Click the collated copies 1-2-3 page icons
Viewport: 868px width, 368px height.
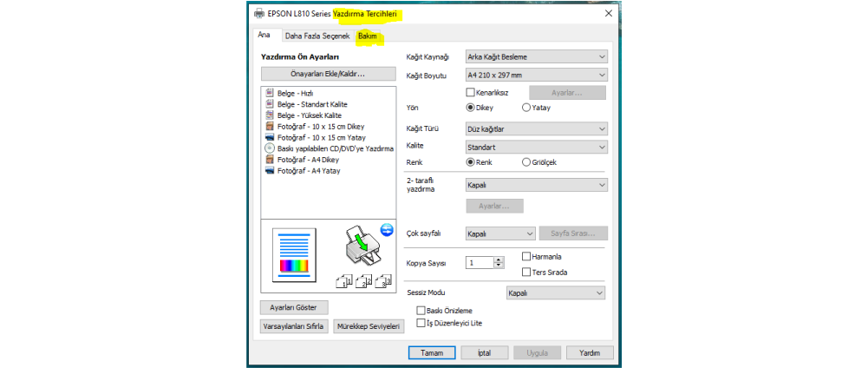pos(363,281)
